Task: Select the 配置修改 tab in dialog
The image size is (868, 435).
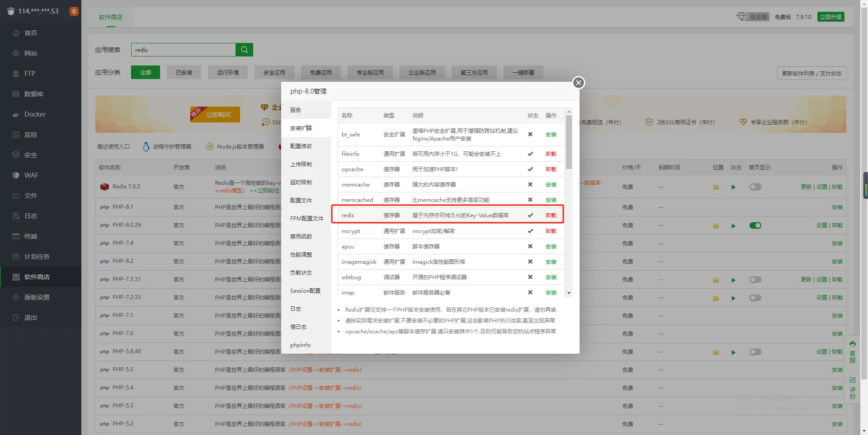Action: click(x=306, y=146)
